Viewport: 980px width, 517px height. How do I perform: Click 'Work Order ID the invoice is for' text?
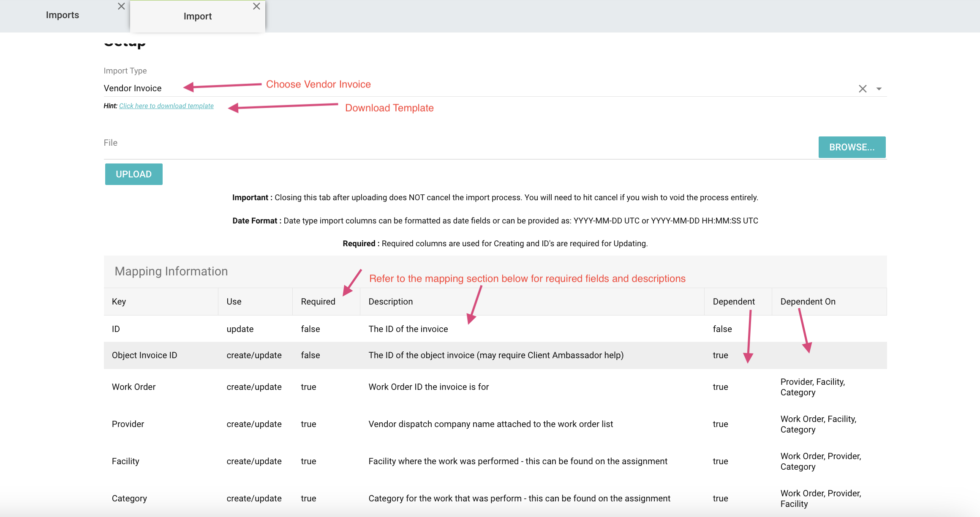coord(429,387)
